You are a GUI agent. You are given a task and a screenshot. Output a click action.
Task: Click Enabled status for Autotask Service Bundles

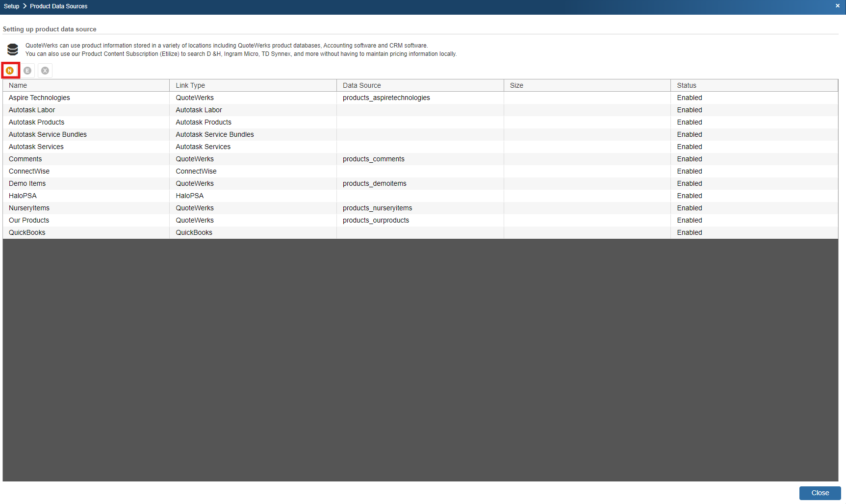click(x=690, y=134)
